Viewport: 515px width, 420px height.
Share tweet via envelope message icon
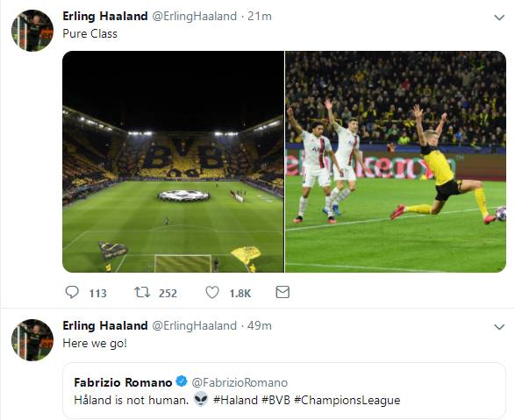click(x=283, y=292)
